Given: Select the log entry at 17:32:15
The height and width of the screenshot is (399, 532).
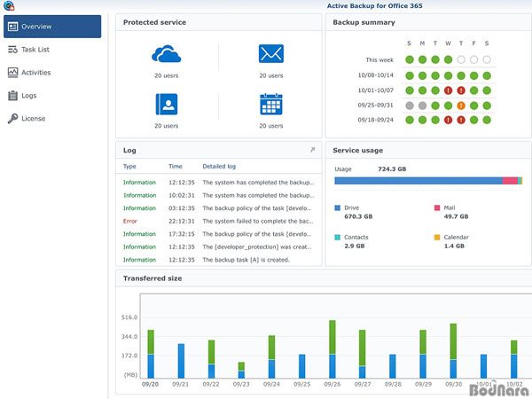Looking at the screenshot, I should pyautogui.click(x=219, y=234).
